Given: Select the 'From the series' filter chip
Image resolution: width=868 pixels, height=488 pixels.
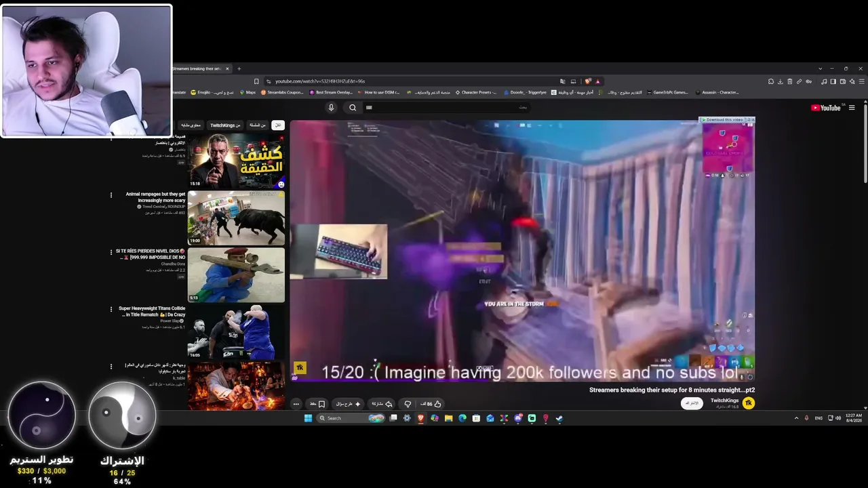Looking at the screenshot, I should (x=258, y=125).
